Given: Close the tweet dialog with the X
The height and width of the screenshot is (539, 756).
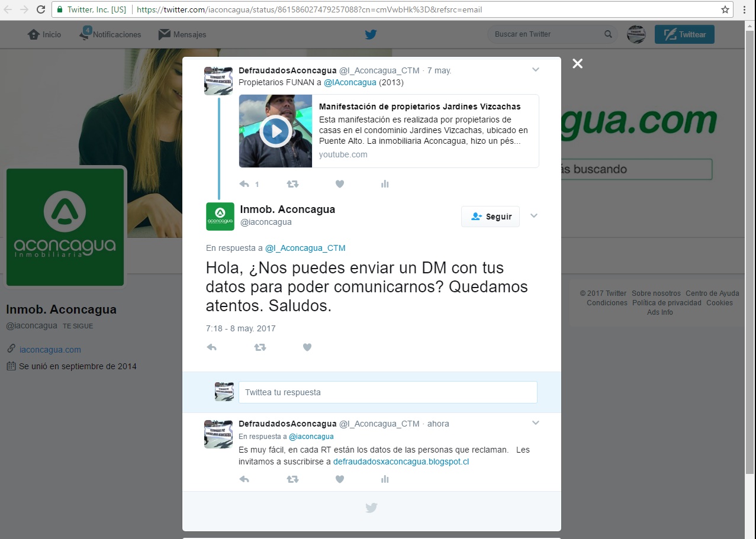Looking at the screenshot, I should (578, 63).
